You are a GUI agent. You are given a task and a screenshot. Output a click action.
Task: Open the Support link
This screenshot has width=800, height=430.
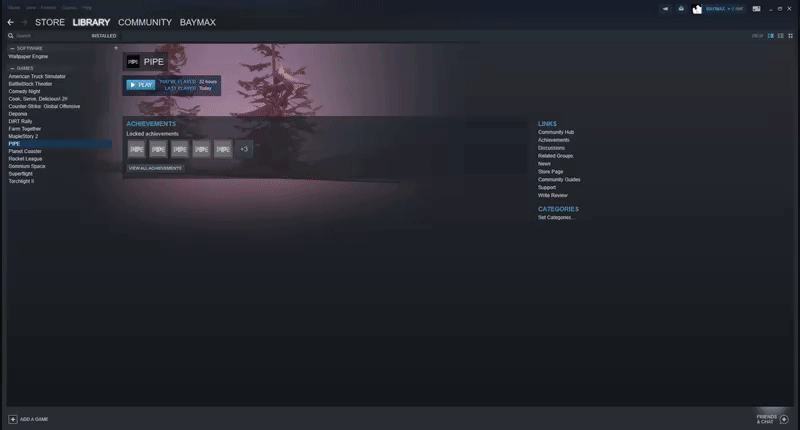[546, 187]
